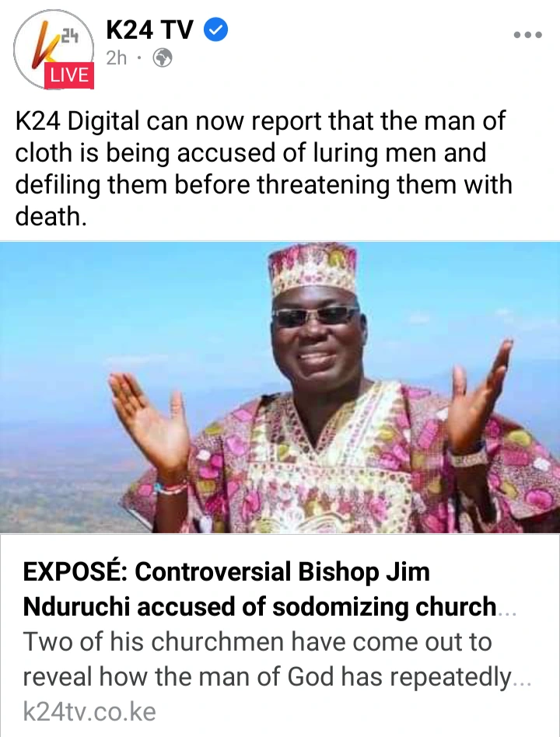Click the 'Two of his churchmen' description
Image resolution: width=560 pixels, height=737 pixels.
point(277,659)
